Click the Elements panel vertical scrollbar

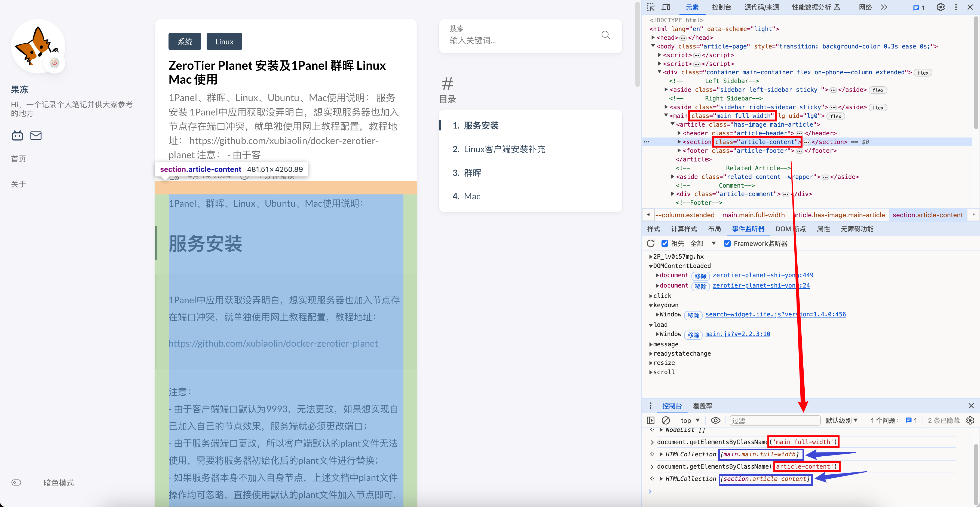pyautogui.click(x=976, y=72)
